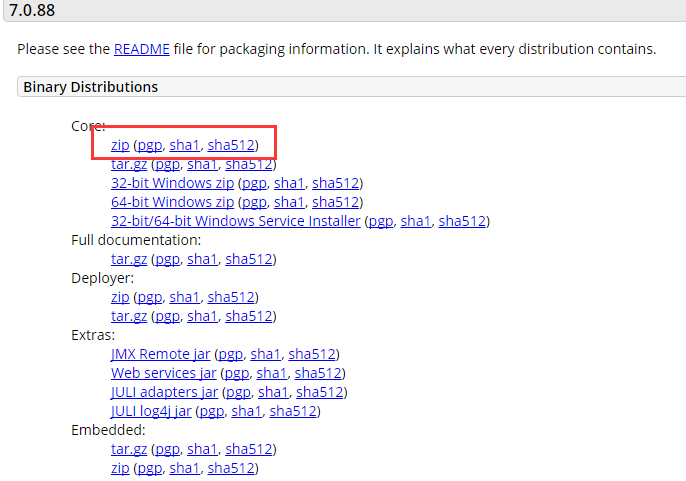The height and width of the screenshot is (481, 686).
Task: Open sha512 for 64-bit Windows zip
Action: 336,202
